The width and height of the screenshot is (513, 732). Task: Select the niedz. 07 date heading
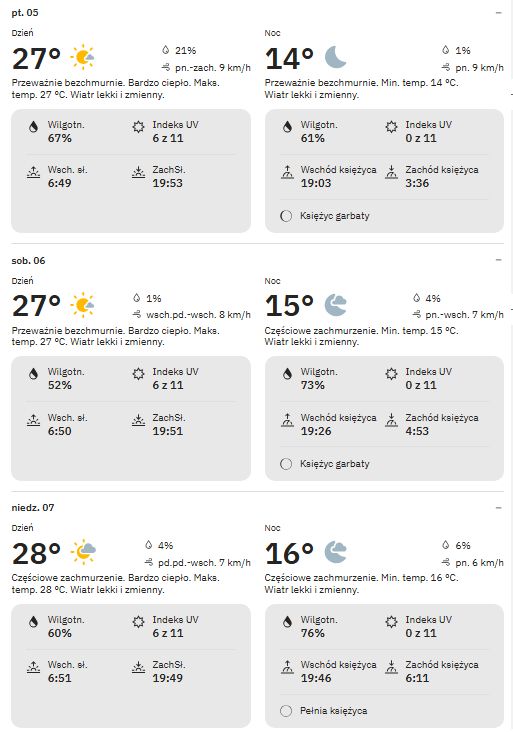(x=33, y=507)
